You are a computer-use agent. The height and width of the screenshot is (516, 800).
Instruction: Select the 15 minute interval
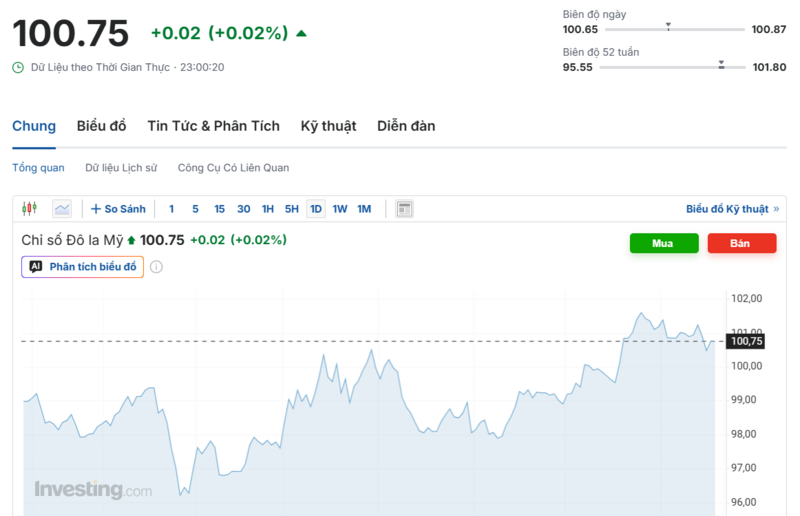point(219,209)
